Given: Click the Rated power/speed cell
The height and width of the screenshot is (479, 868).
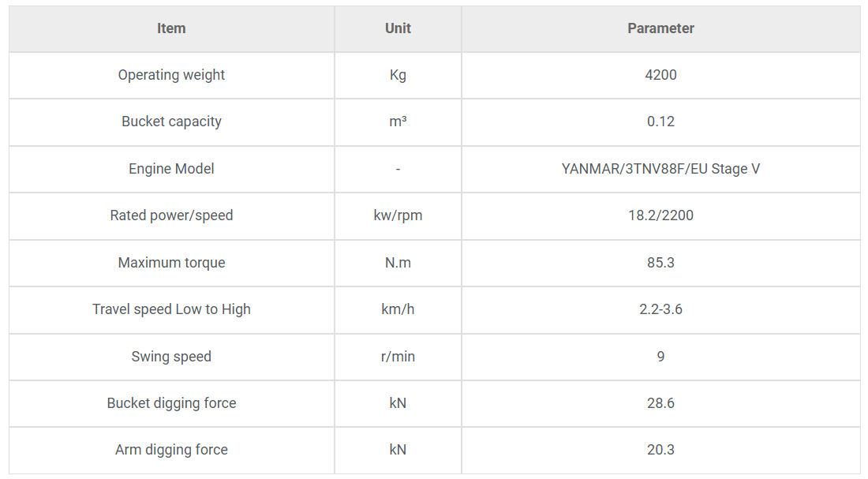Looking at the screenshot, I should (x=171, y=216).
